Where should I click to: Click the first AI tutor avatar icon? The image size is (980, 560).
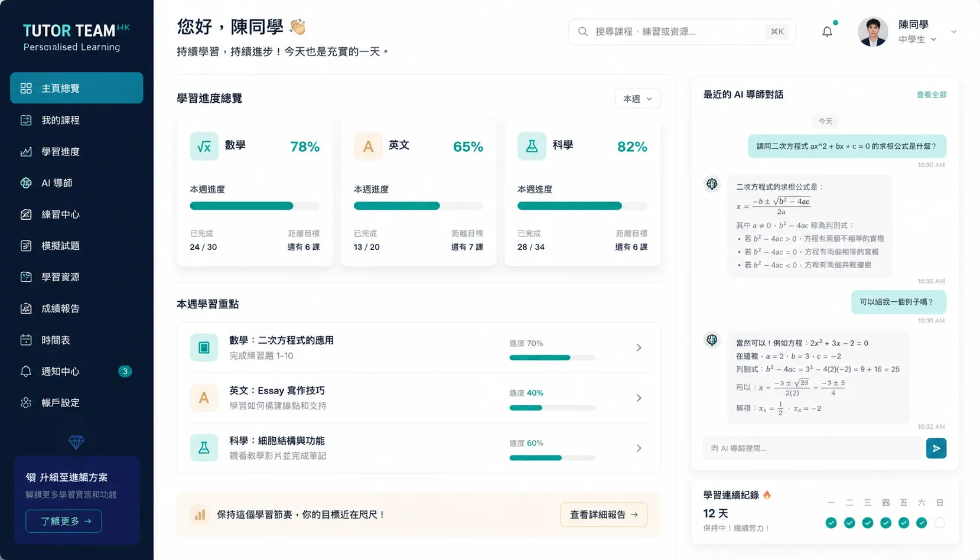(712, 184)
